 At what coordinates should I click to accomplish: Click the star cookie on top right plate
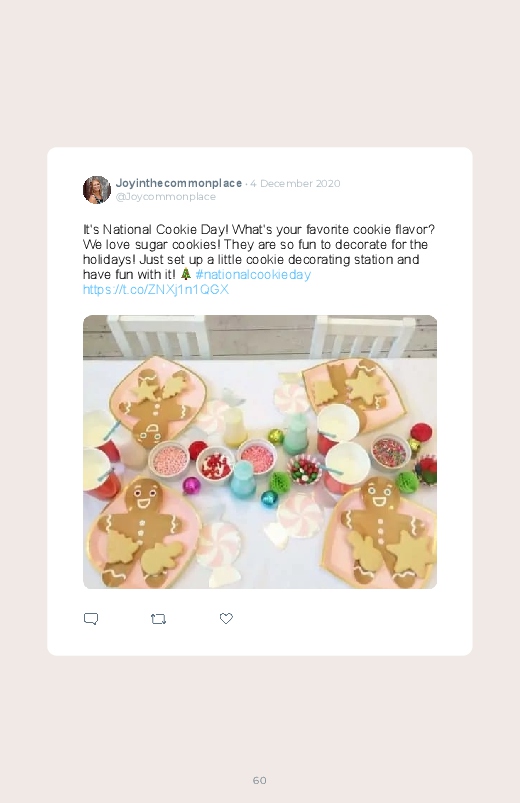366,388
